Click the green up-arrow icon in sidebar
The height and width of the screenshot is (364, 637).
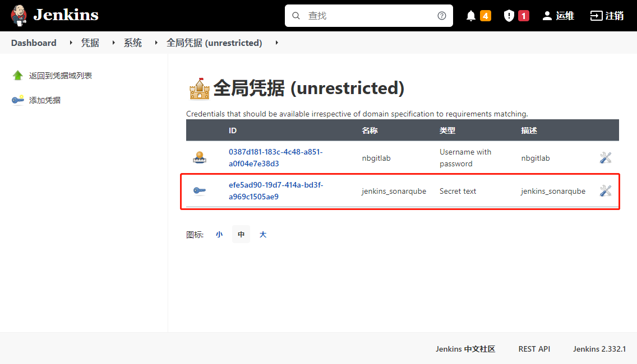[17, 76]
